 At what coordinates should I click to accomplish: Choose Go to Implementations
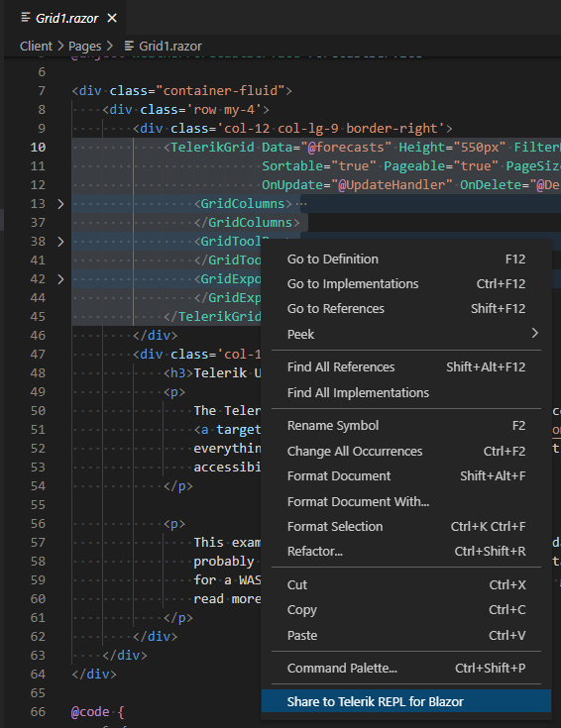point(406,283)
